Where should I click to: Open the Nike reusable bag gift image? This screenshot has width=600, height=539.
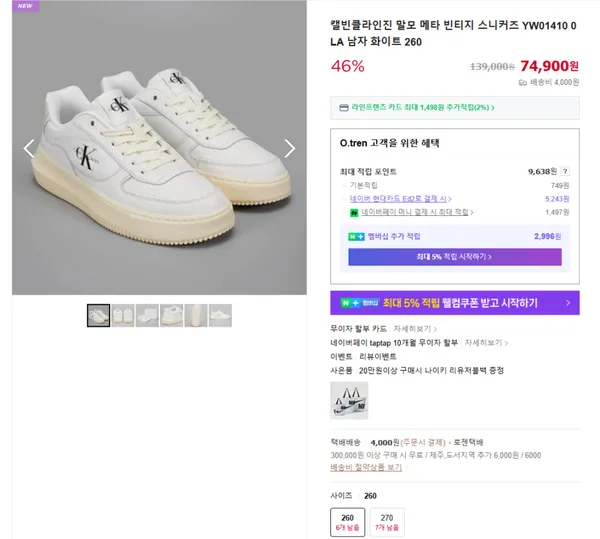point(349,399)
